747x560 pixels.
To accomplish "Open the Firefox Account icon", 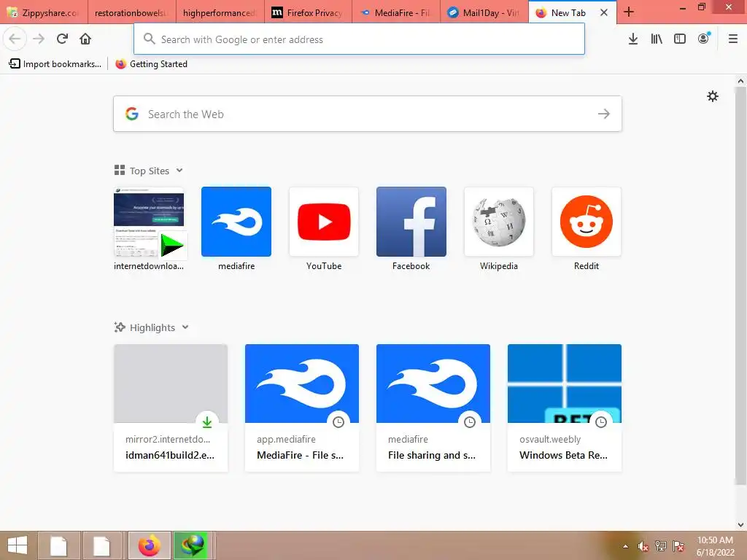I will (x=704, y=39).
